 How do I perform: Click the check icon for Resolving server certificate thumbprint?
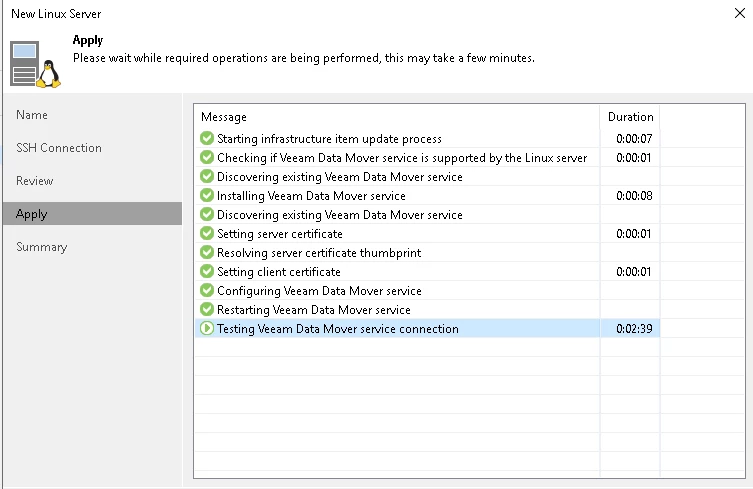point(207,253)
